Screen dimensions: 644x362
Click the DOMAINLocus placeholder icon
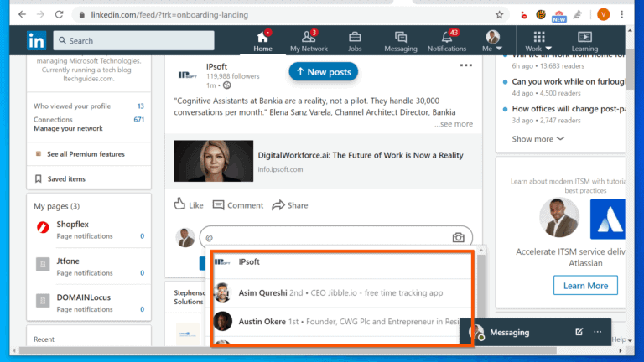[x=43, y=301]
